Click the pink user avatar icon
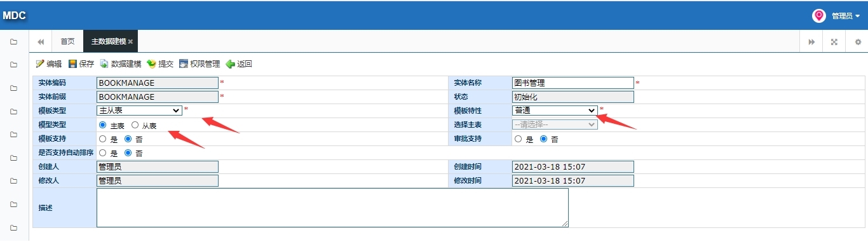 pyautogui.click(x=819, y=16)
